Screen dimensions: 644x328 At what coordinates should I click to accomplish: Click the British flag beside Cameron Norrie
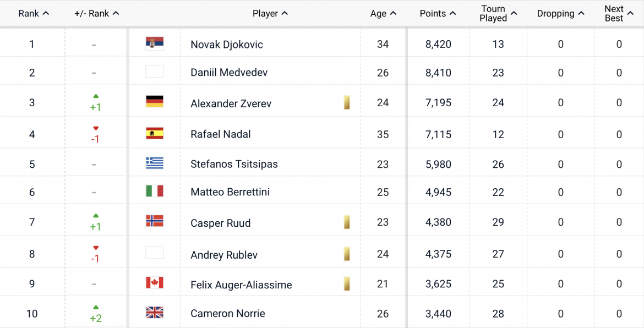[155, 312]
